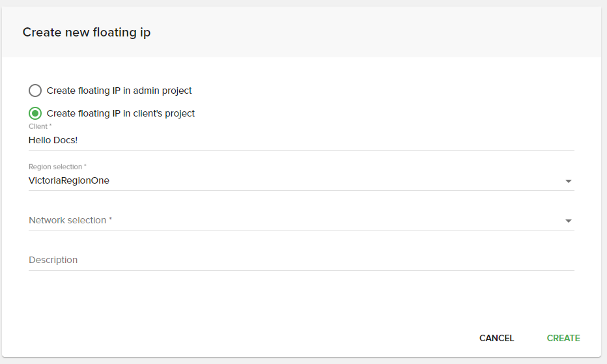Click the "Create new floating ip" dialog title
Screen dimensions: 607x364
[87, 32]
